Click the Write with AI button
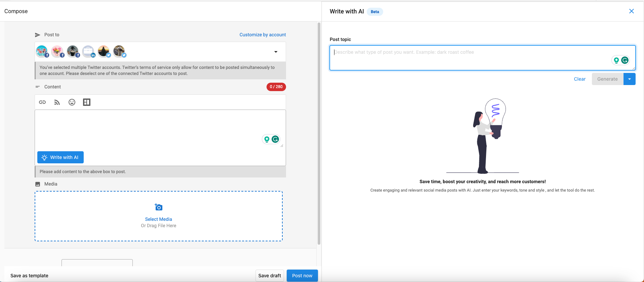This screenshot has height=282, width=644. (61, 157)
